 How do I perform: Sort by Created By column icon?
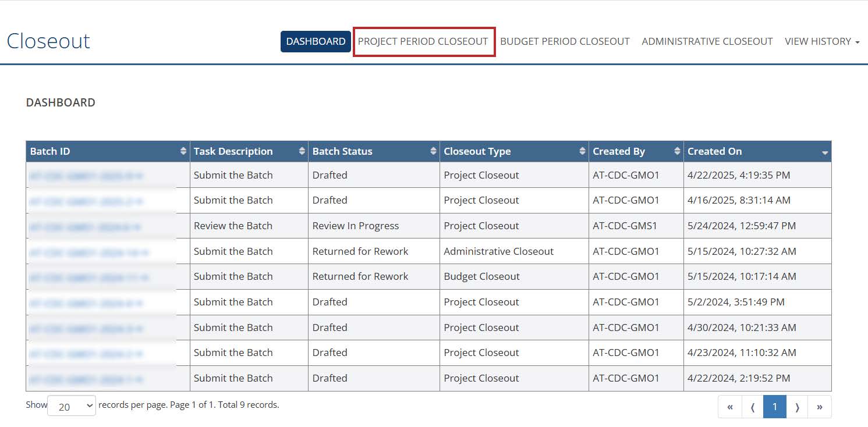pyautogui.click(x=677, y=151)
